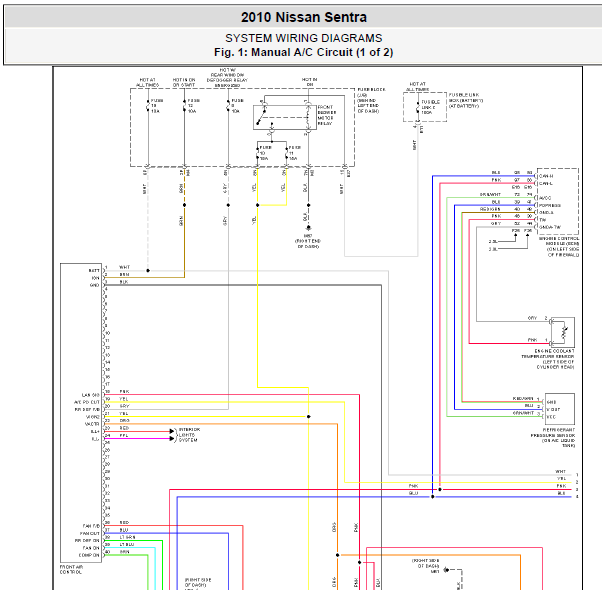Image resolution: width=602 pixels, height=590 pixels.
Task: Click '(RIGHT END OF DASH)' under M57
Action: (x=308, y=243)
